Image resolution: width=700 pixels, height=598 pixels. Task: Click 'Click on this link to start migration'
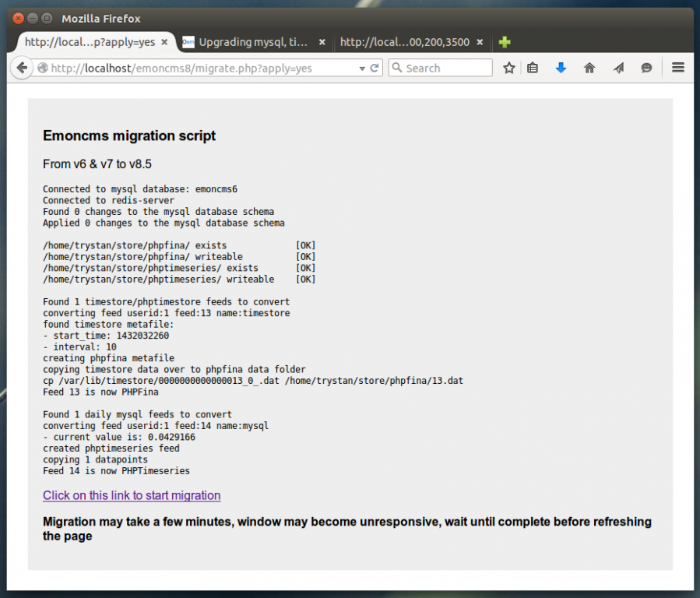coord(132,495)
